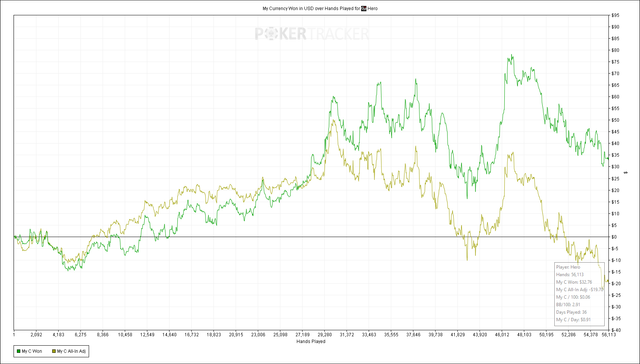This screenshot has width=640, height=364.
Task: Click tooltip row 'BB/100: 2.91'
Action: click(568, 304)
